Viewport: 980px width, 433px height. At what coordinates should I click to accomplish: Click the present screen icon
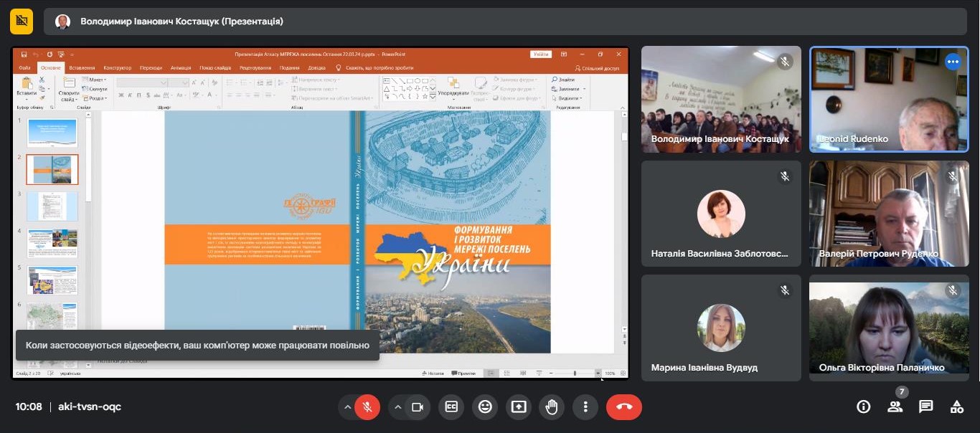tap(519, 407)
